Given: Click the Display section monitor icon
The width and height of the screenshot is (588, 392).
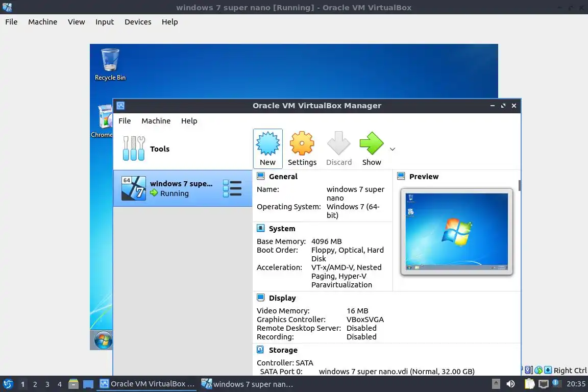Looking at the screenshot, I should pyautogui.click(x=261, y=298).
